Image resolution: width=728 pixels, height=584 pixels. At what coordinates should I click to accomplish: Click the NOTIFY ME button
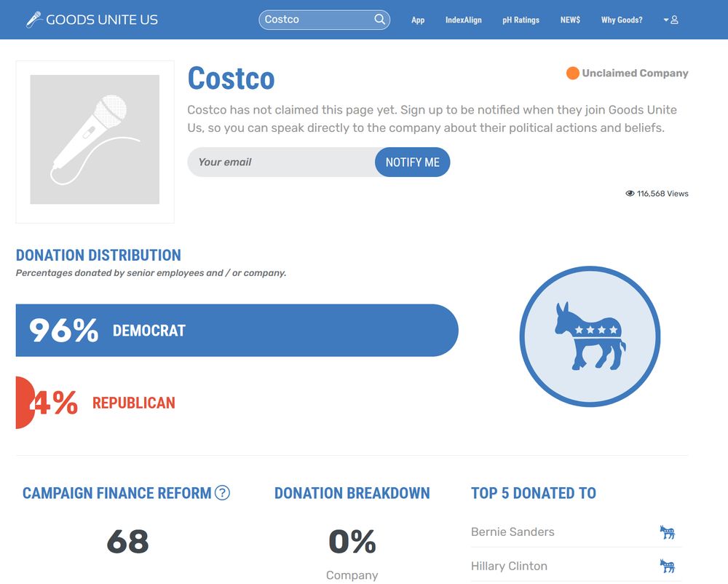[412, 162]
